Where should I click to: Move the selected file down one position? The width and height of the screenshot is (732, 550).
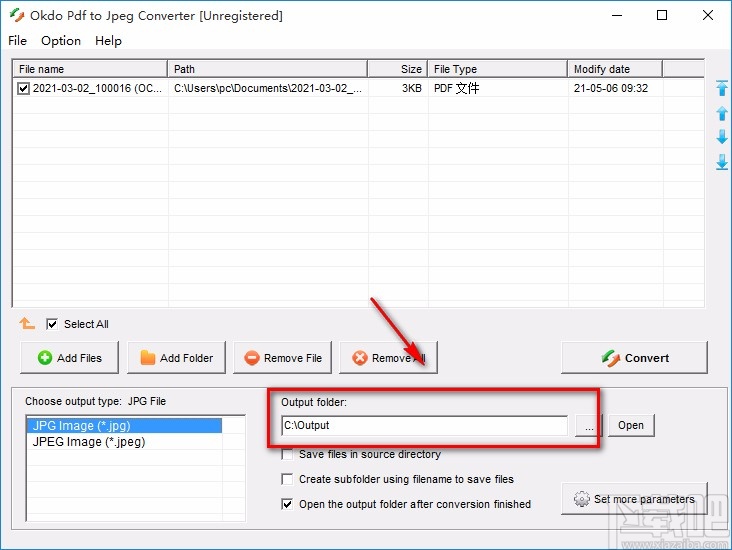(x=722, y=137)
